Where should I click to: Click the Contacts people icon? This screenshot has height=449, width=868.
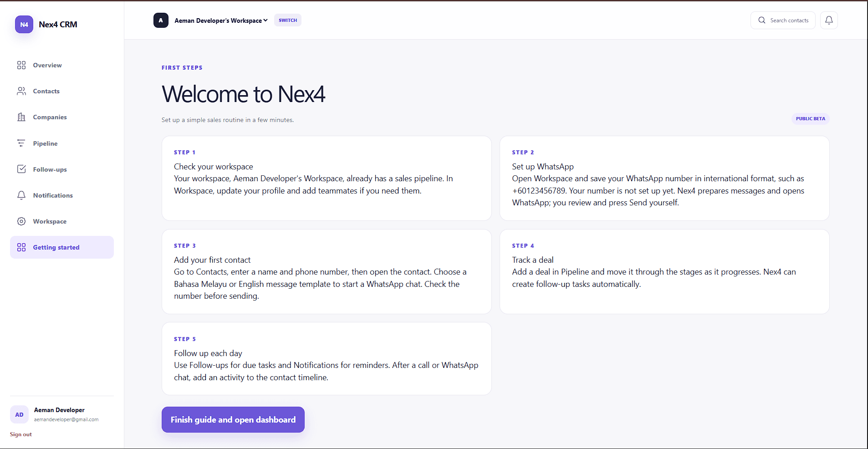click(x=21, y=91)
